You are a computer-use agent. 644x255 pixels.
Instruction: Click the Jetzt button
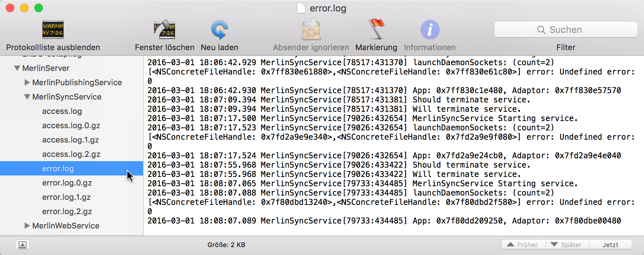tap(610, 245)
